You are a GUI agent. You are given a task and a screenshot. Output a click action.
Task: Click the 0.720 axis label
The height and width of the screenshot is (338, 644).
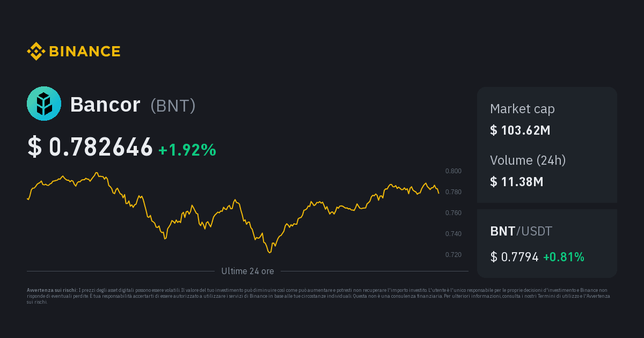click(x=453, y=254)
